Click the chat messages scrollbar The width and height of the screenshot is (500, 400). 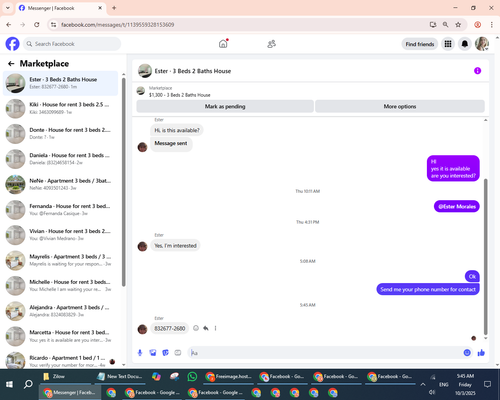tap(485, 257)
